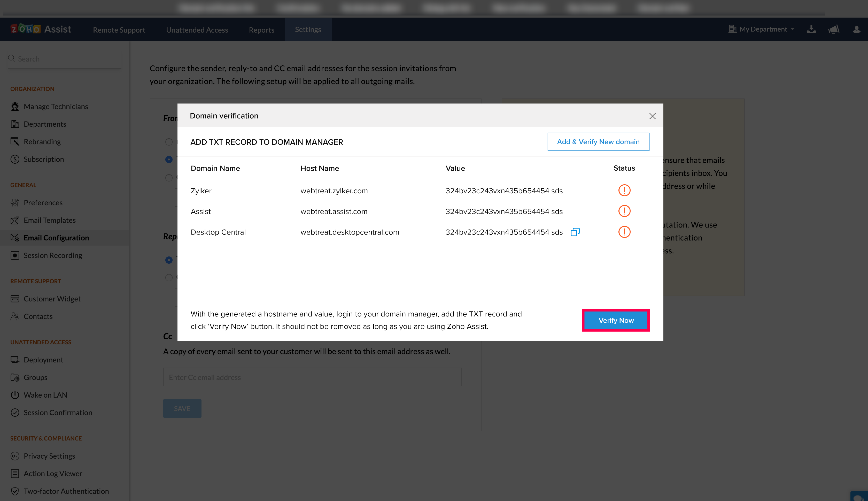This screenshot has height=501, width=868.
Task: Open the download icon in header
Action: tap(811, 29)
